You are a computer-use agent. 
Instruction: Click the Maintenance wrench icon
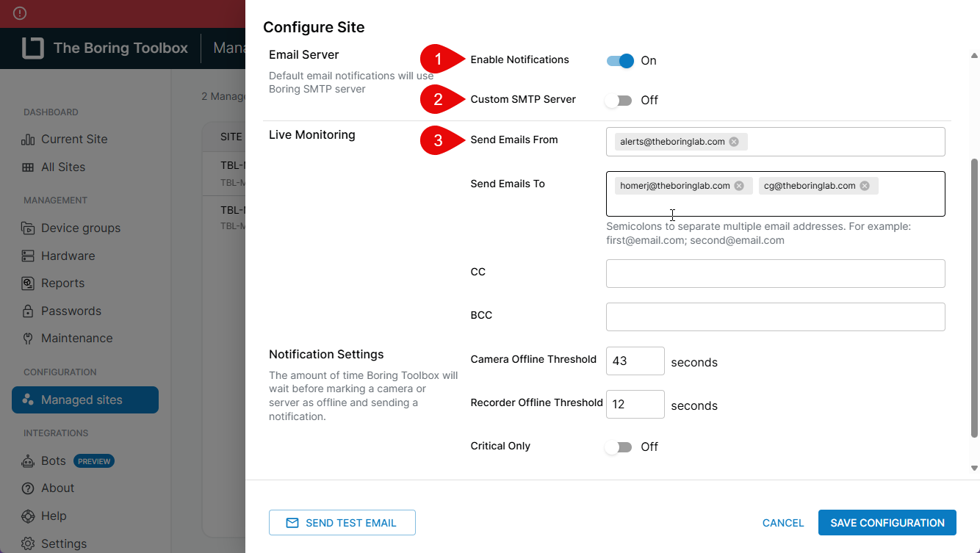[28, 339]
